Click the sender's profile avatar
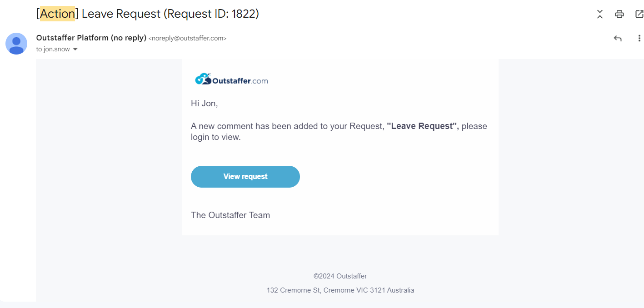This screenshot has height=308, width=644. pyautogui.click(x=16, y=44)
